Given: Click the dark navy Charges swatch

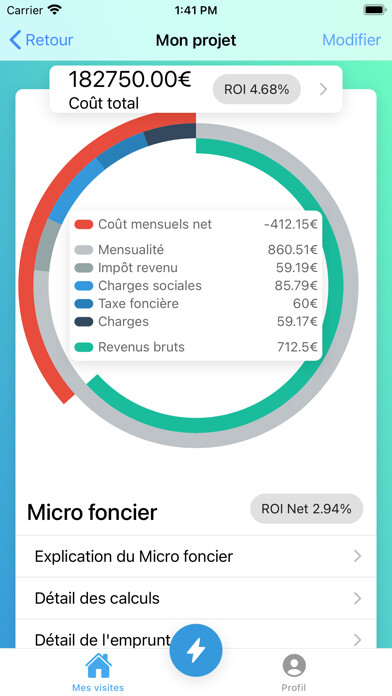Looking at the screenshot, I should 84,321.
